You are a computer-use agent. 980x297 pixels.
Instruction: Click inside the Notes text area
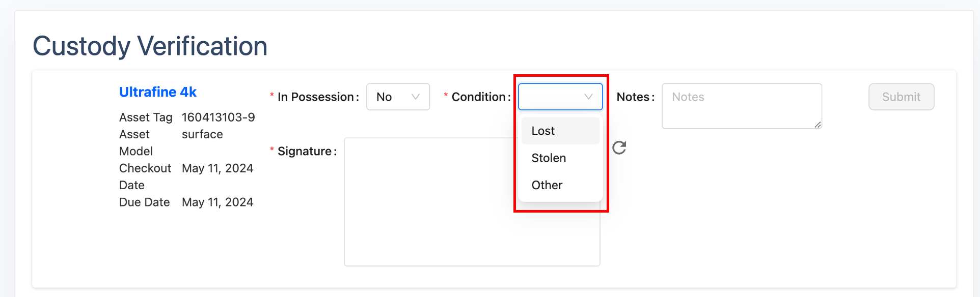pyautogui.click(x=741, y=106)
